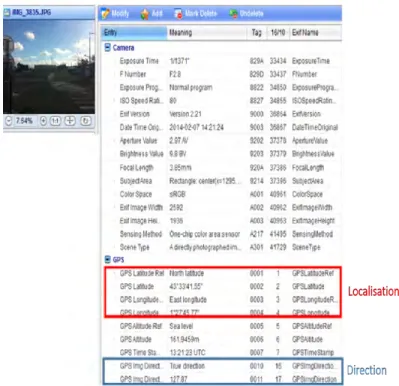Click the GPSAltitude Exif name

click(x=307, y=339)
